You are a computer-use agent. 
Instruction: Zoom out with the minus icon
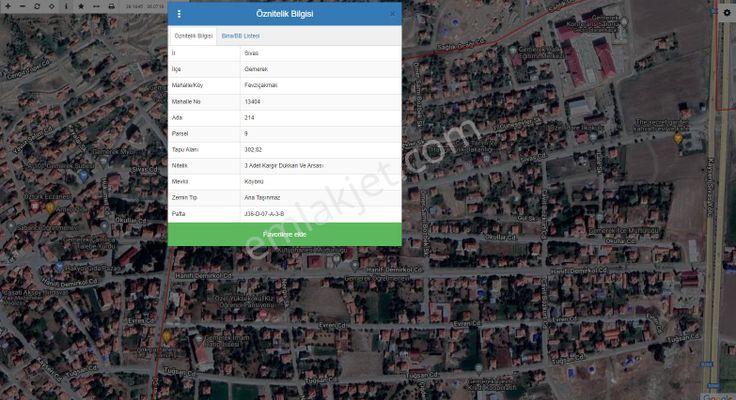pos(22,6)
